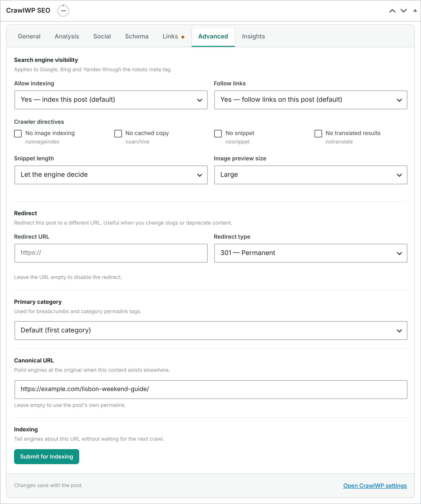The width and height of the screenshot is (421, 504).
Task: Open the Links tab
Action: click(x=173, y=37)
